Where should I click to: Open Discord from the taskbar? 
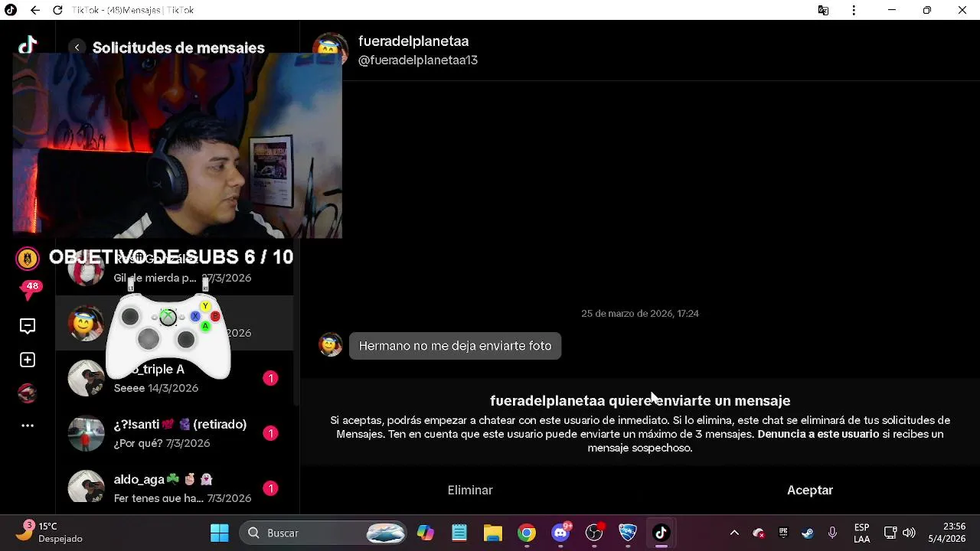pyautogui.click(x=561, y=533)
